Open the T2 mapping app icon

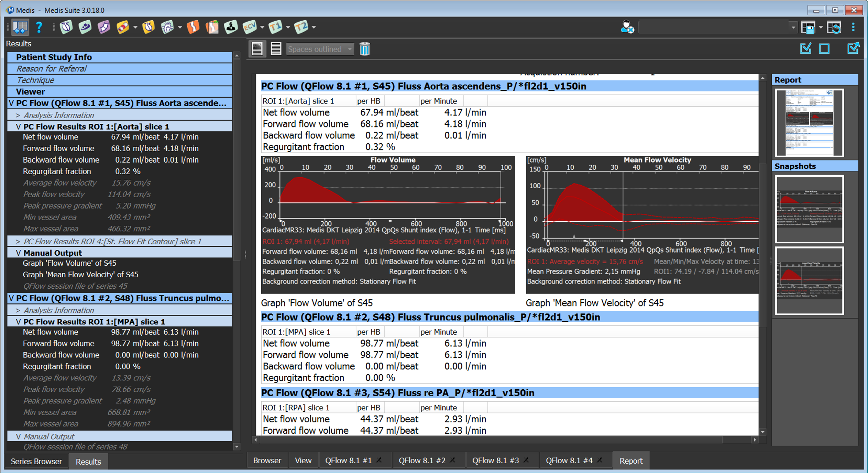(x=301, y=27)
